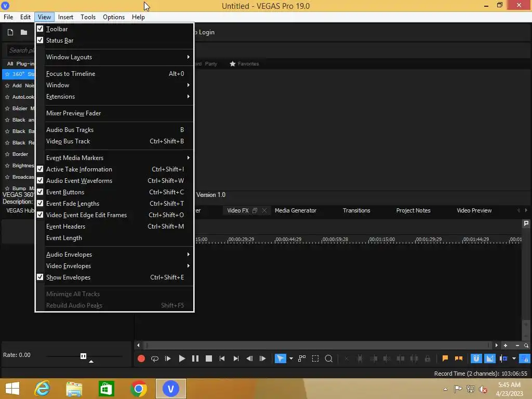The image size is (532, 399).
Task: Toggle lock envelopes to events icon
Action: 525,358
